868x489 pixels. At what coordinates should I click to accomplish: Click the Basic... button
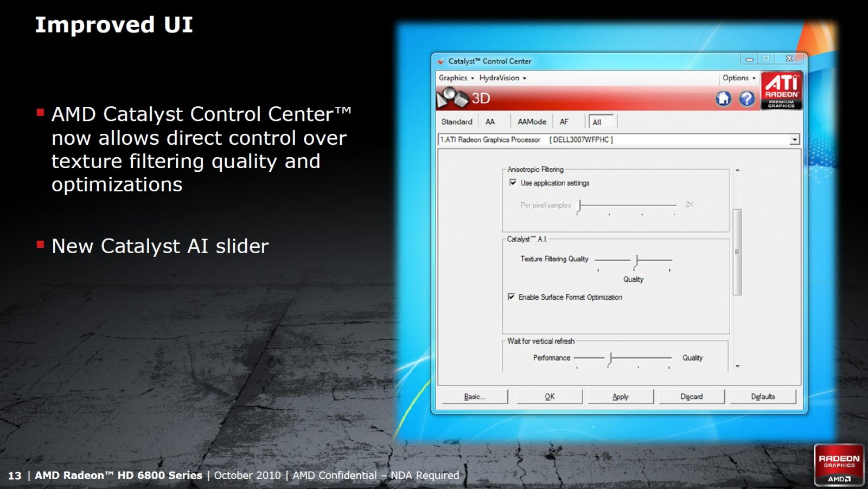pyautogui.click(x=475, y=397)
